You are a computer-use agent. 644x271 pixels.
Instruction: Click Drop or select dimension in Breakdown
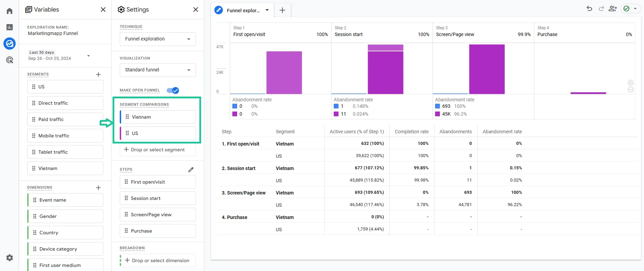[x=158, y=260]
